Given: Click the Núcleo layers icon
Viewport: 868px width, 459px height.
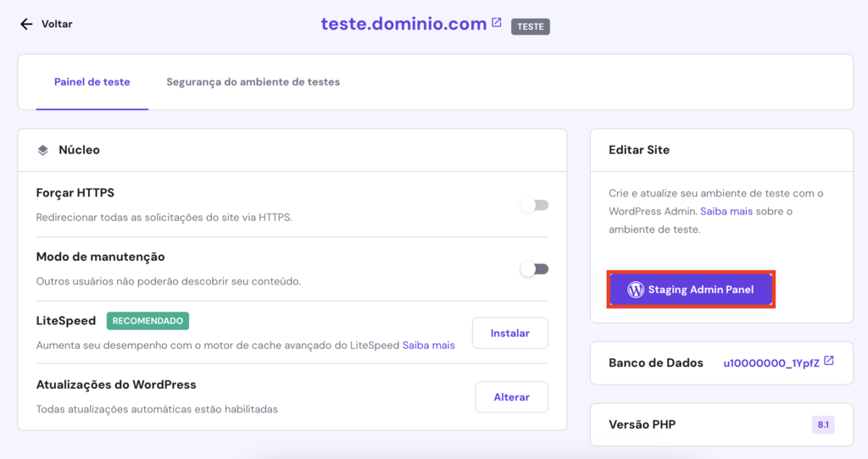Looking at the screenshot, I should pos(42,150).
